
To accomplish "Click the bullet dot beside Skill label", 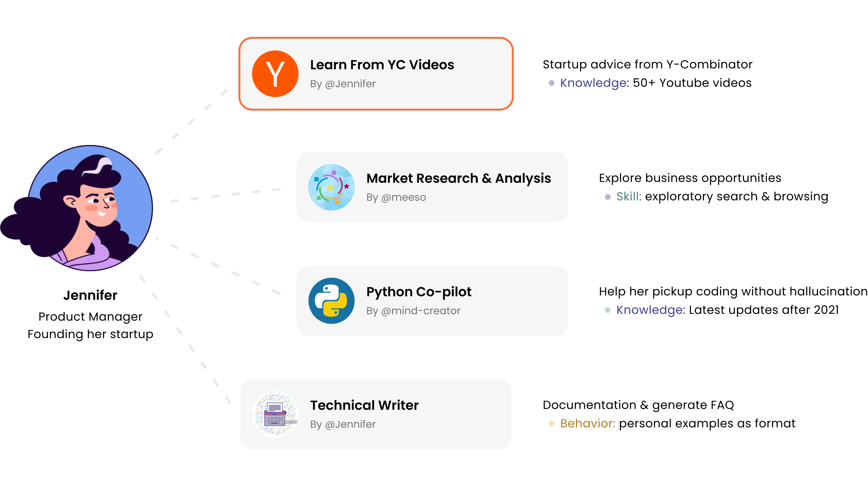I will [608, 197].
